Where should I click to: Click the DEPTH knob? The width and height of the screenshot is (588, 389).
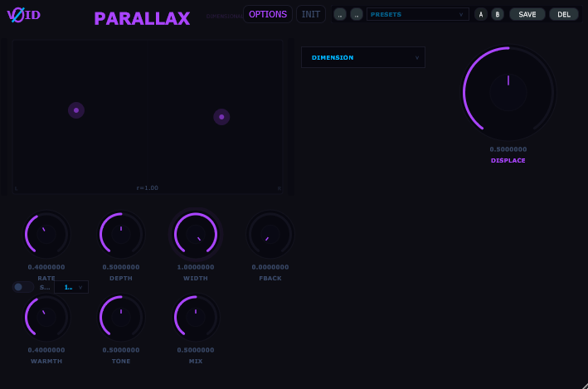click(121, 235)
